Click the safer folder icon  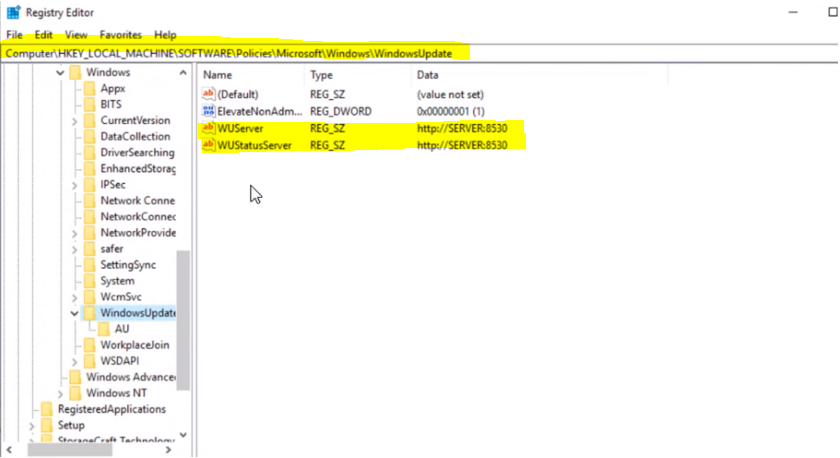tap(90, 249)
